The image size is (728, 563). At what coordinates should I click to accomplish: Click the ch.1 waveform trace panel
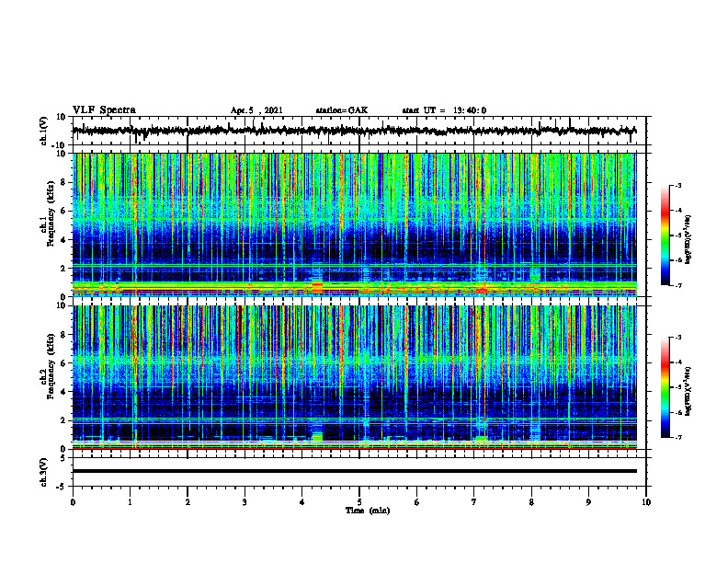tap(359, 131)
